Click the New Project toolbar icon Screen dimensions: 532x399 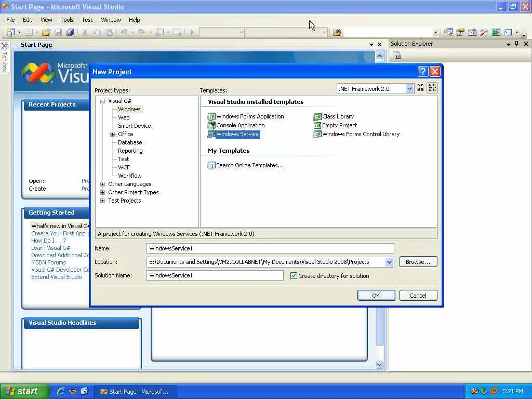(x=11, y=32)
